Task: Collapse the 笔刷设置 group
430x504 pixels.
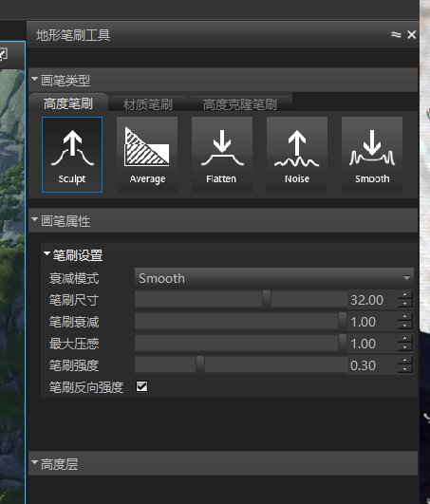Action: click(47, 253)
